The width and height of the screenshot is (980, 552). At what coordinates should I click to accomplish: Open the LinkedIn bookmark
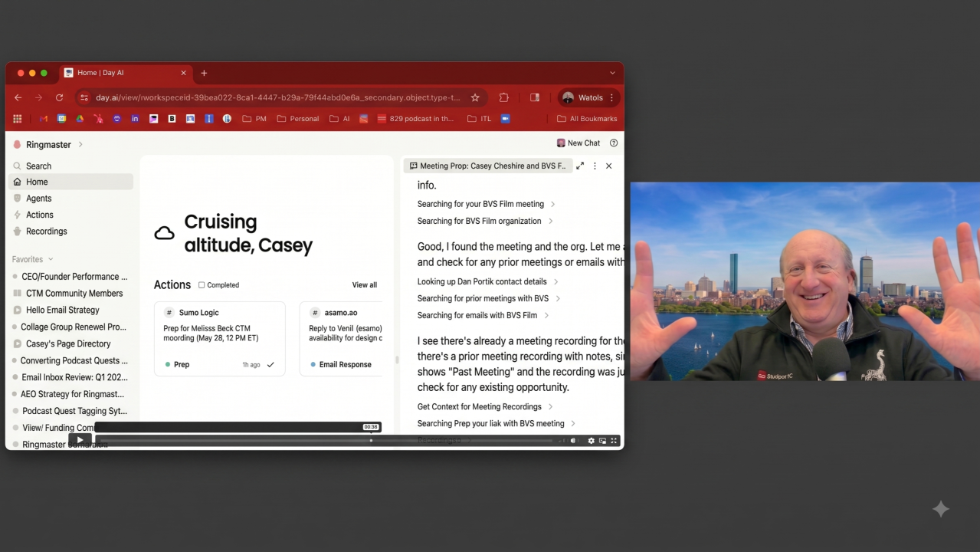135,119
